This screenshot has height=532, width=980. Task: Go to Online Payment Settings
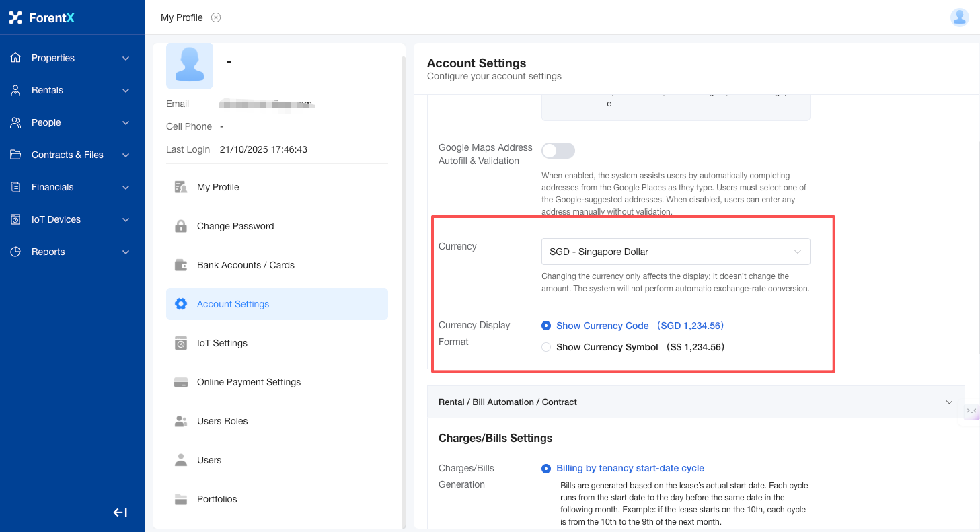248,382
